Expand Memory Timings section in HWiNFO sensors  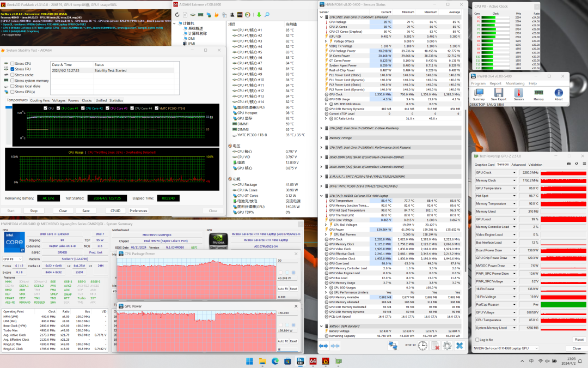point(321,138)
